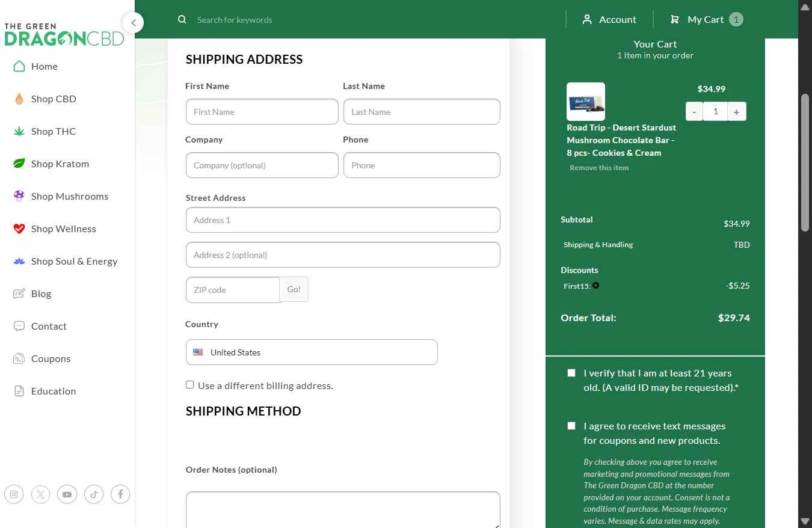This screenshot has height=528, width=812.
Task: Click the Contact chat bubble icon
Action: click(x=19, y=326)
